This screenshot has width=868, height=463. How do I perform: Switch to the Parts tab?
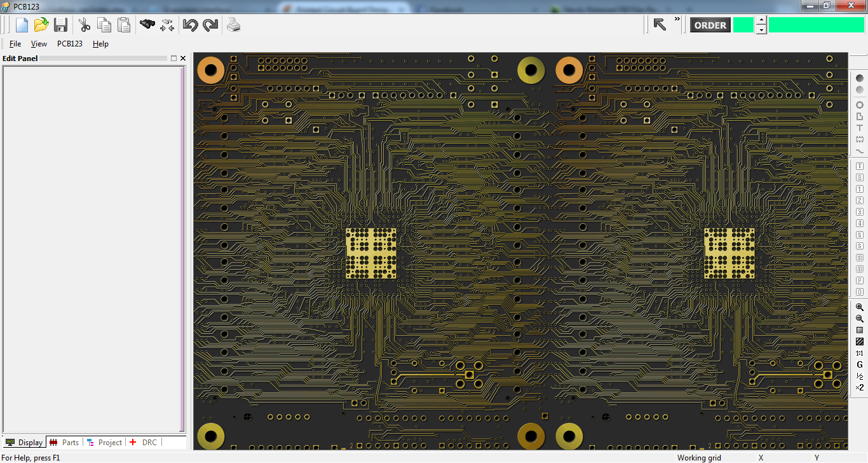click(x=64, y=442)
